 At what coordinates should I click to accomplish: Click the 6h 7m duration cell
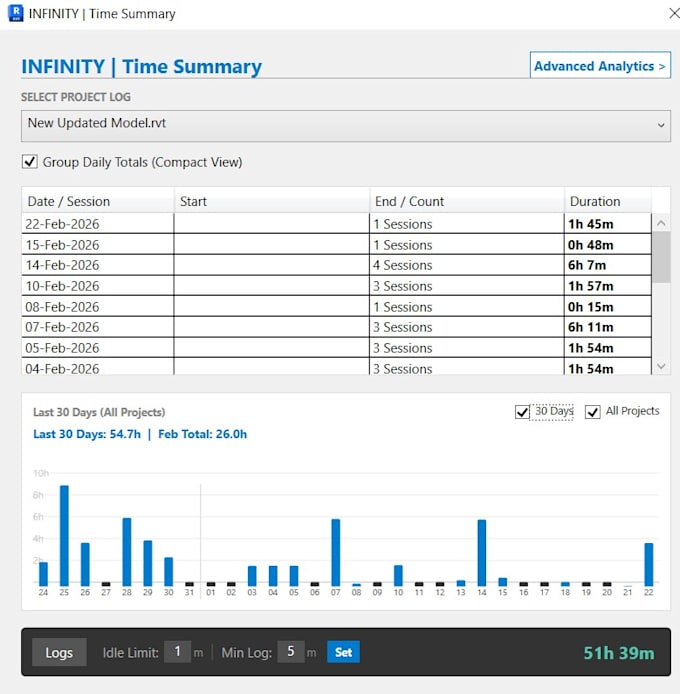(x=607, y=265)
